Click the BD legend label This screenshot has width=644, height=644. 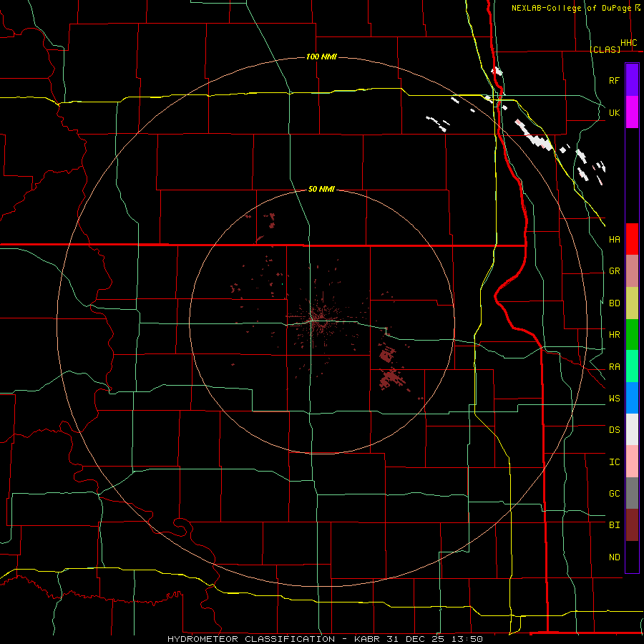(614, 303)
